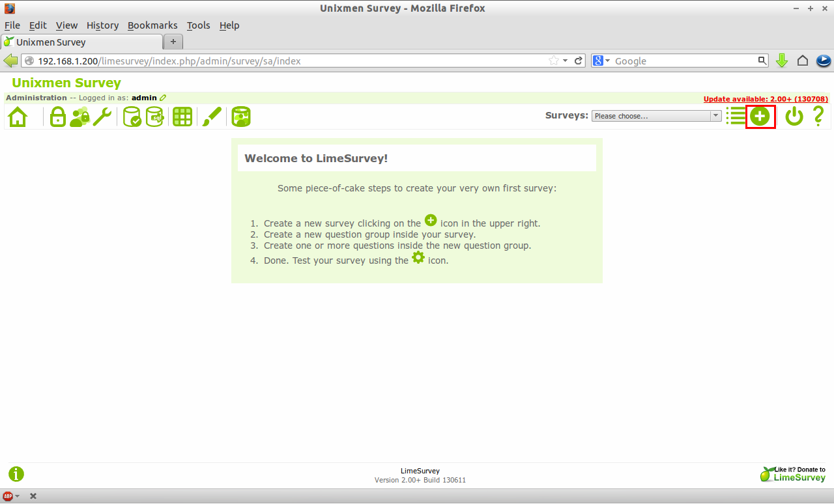Image resolution: width=834 pixels, height=504 pixels.
Task: Click the 'Welcome to LimeSurvey!' heading
Action: (316, 158)
